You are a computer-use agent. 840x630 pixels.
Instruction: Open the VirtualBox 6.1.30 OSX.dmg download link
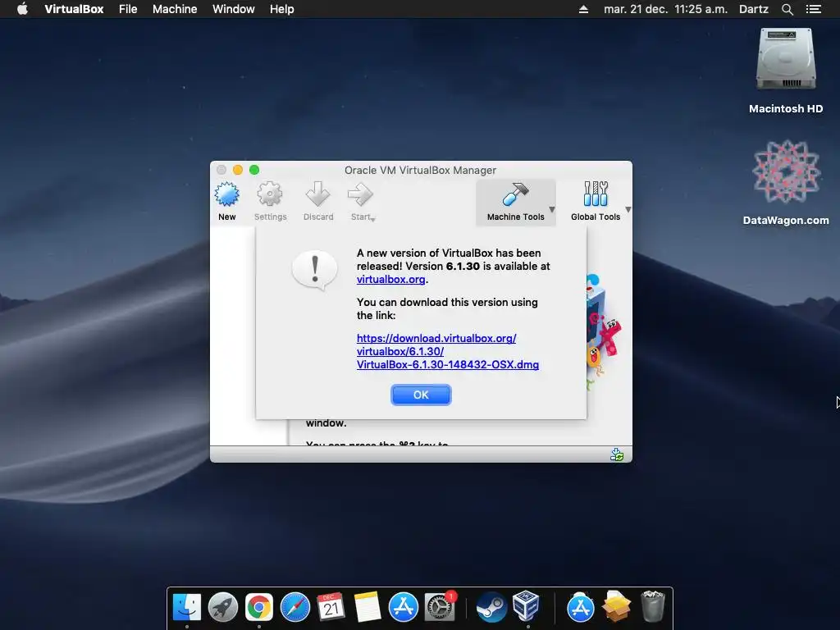click(448, 351)
